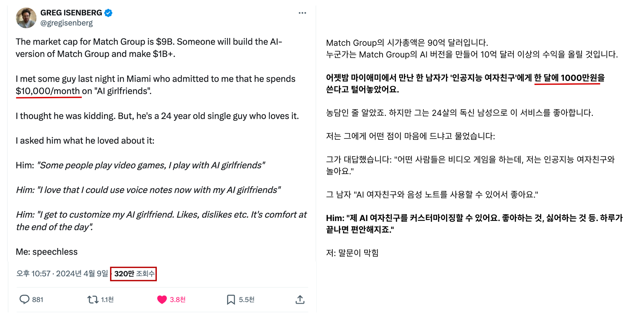Toggle the bookmark icon on the tweet
The height and width of the screenshot is (324, 644).
231,300
